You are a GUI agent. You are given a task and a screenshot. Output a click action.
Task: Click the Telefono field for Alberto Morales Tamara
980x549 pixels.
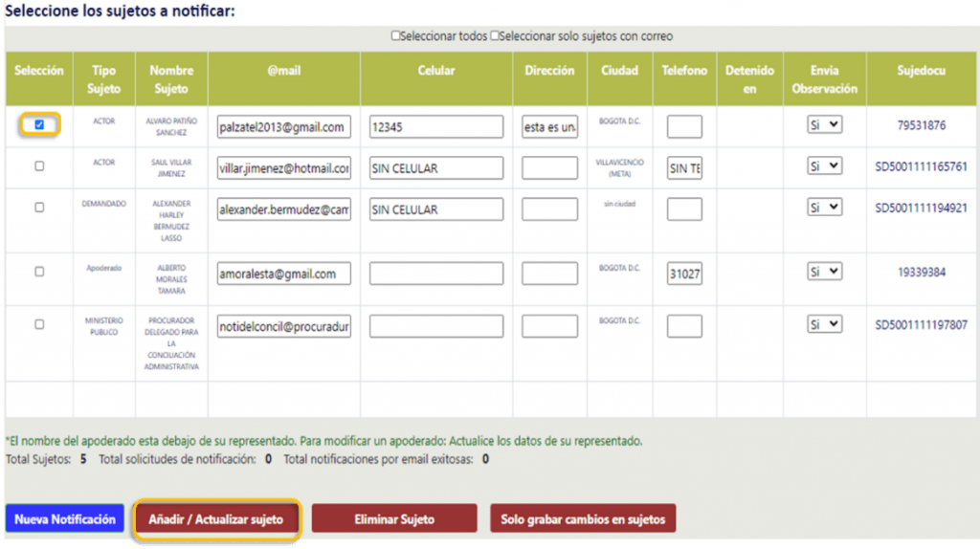point(684,274)
